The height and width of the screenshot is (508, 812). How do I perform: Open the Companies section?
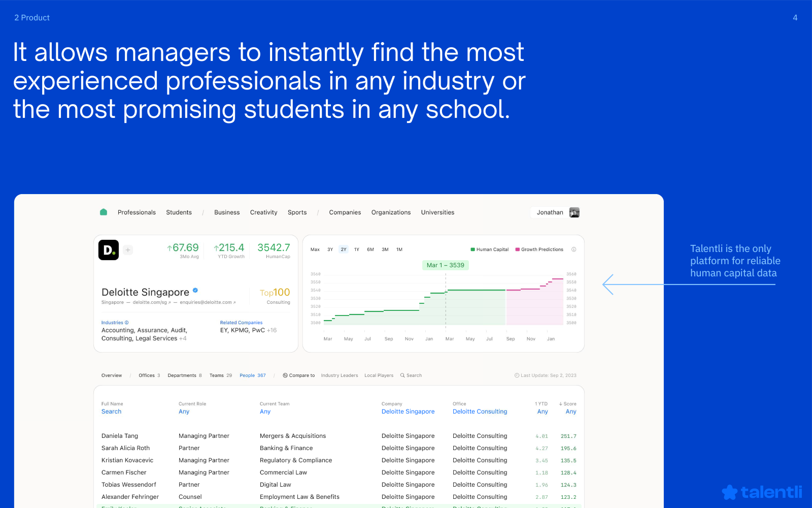coord(345,212)
